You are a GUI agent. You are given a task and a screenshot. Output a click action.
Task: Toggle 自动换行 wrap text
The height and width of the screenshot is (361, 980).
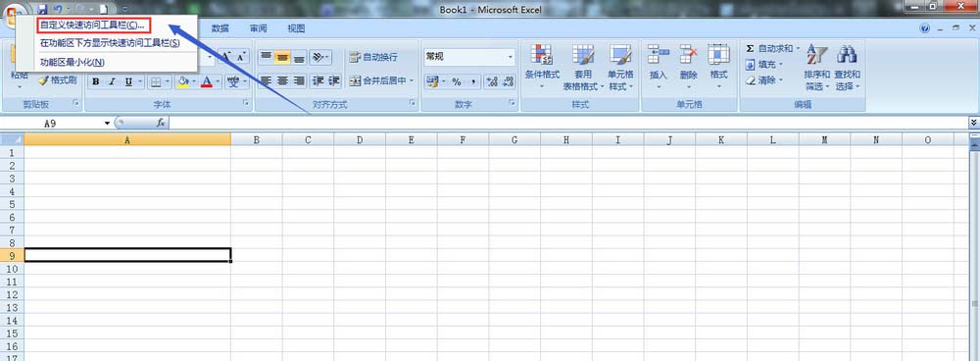[373, 57]
